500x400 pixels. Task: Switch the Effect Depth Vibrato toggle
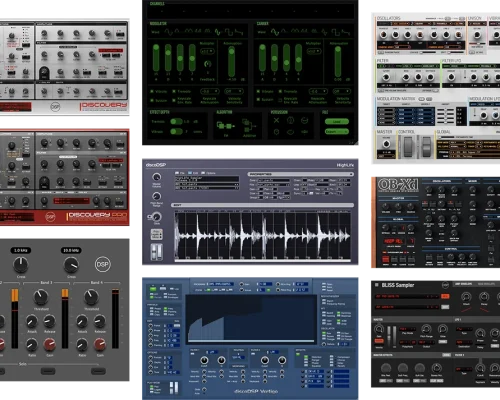[176, 131]
